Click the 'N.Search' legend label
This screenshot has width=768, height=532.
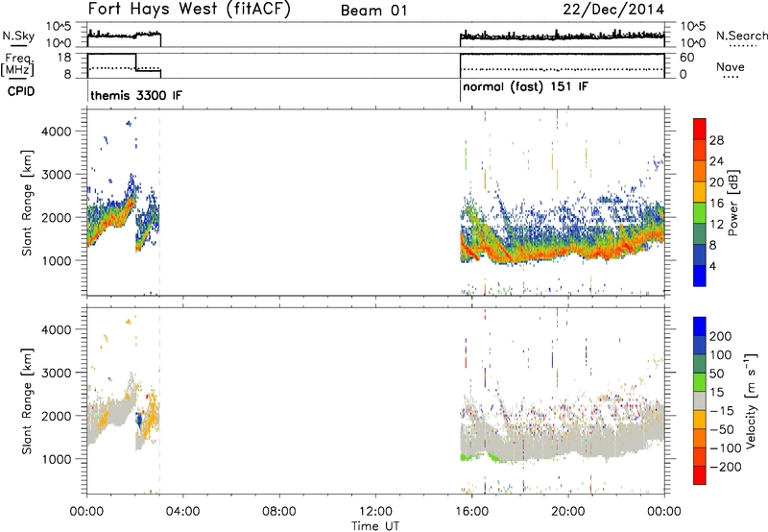[x=741, y=36]
